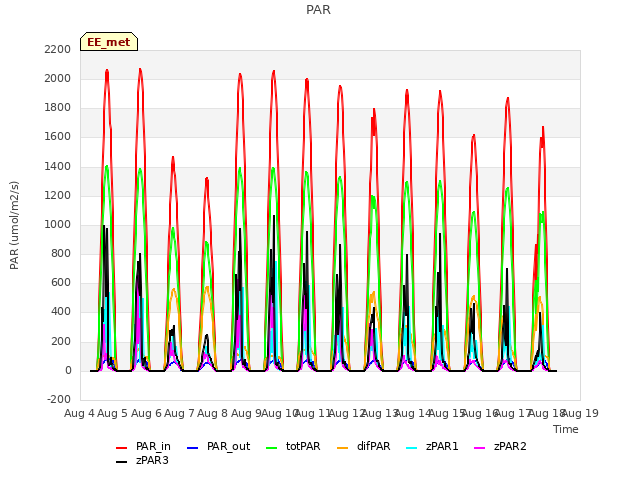Click the cyan zPAR1 legend swatch
This screenshot has width=640, height=480.
412,448
